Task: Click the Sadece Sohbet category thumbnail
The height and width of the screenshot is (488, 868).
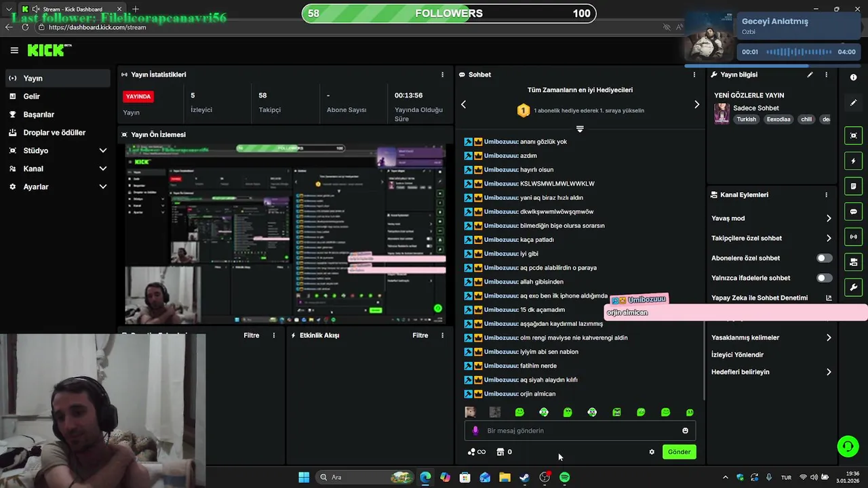Action: 722,113
